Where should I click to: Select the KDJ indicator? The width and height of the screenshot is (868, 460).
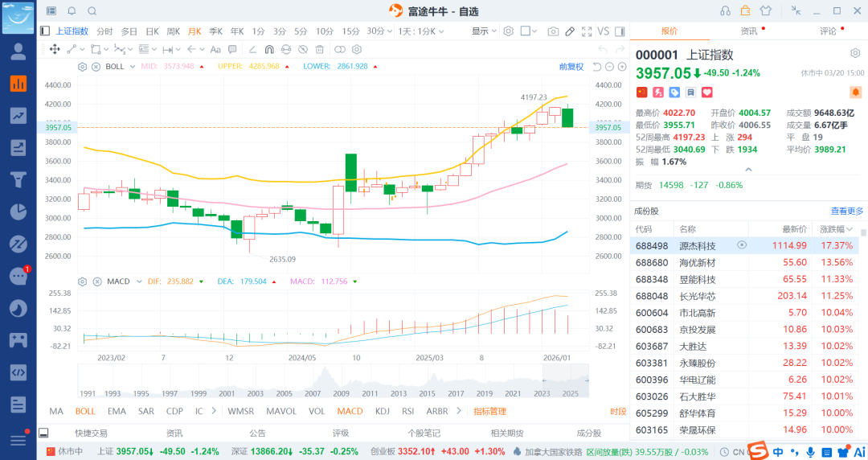[382, 411]
